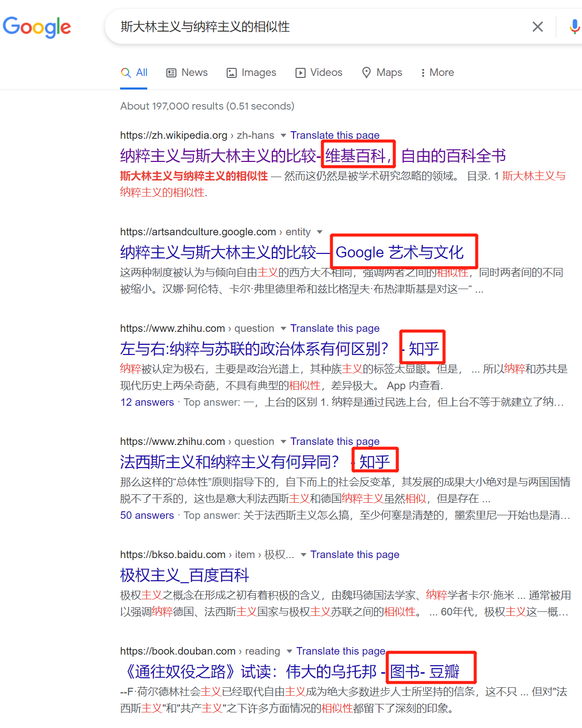
Task: Open the More search options menu
Action: [x=437, y=72]
